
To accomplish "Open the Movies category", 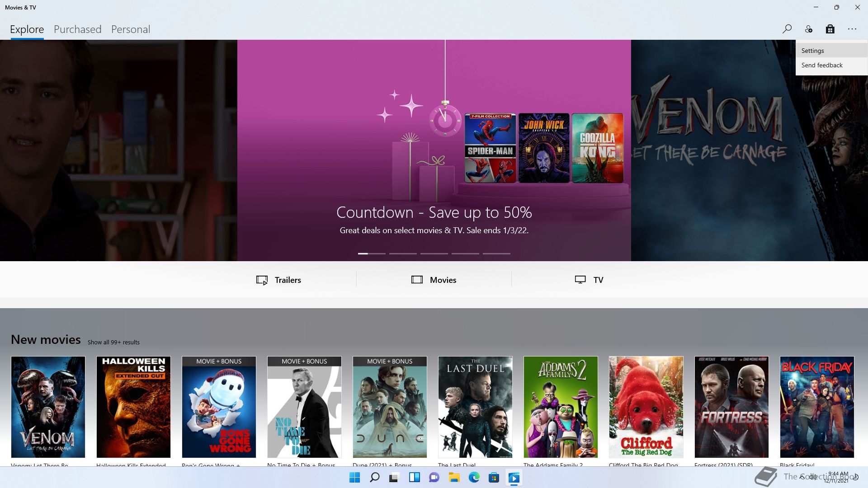I will coord(434,280).
